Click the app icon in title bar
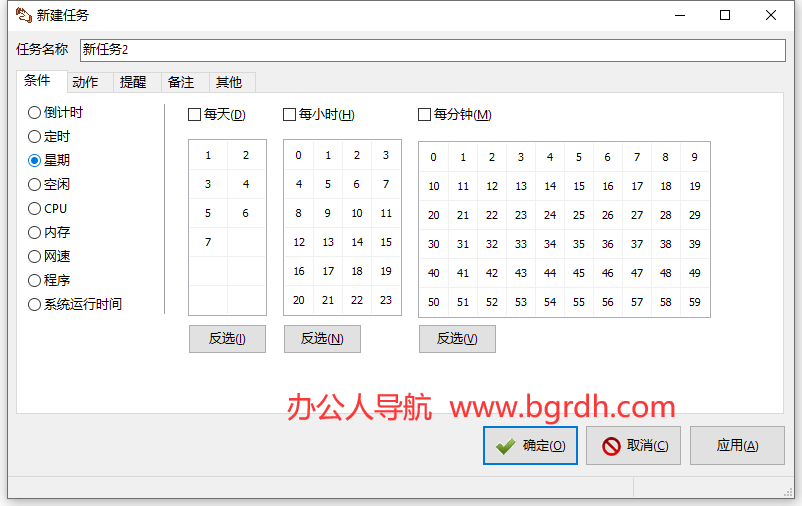Viewport: 802px width, 506px height. tap(22, 15)
